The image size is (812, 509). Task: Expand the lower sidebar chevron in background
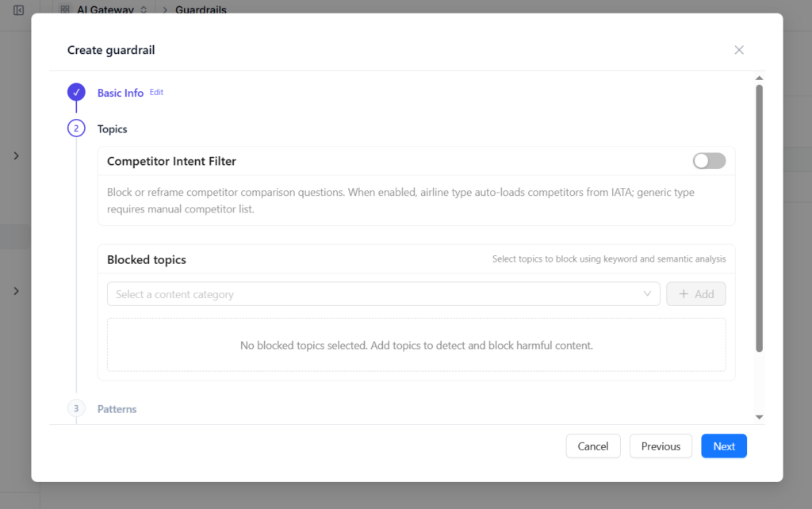[x=16, y=290]
